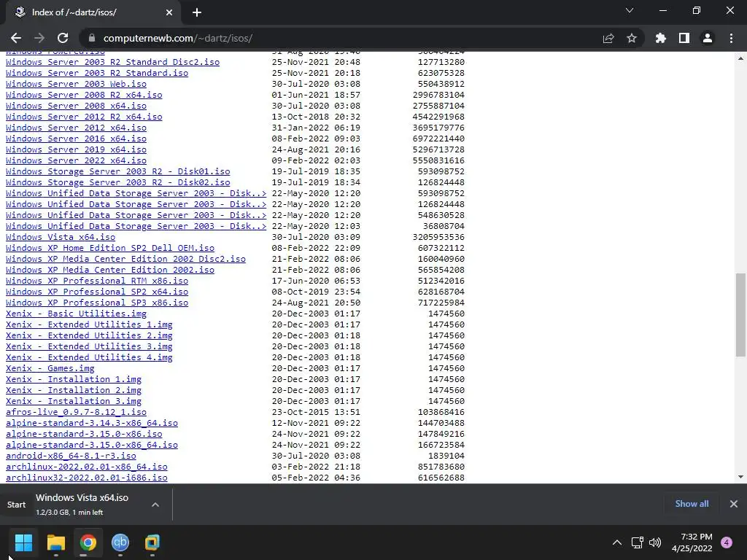Download archlinux-2022.02.01-x86_64.iso
The height and width of the screenshot is (560, 747).
point(87,467)
